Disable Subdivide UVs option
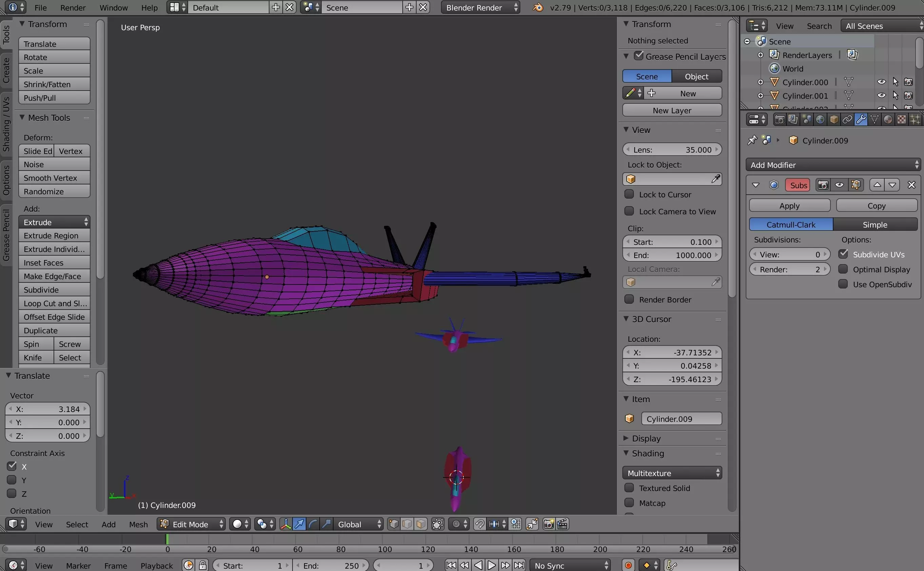 (x=843, y=254)
